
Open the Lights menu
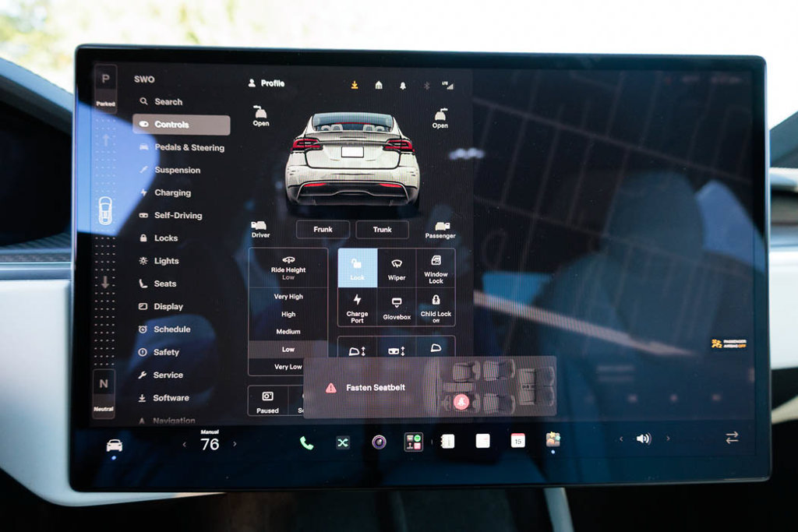159,261
